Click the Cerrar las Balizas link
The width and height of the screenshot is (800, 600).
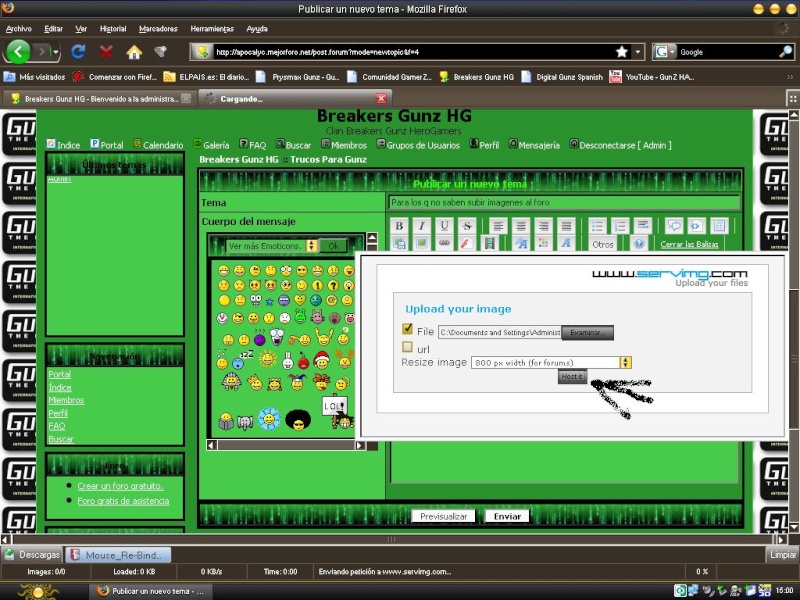pyautogui.click(x=689, y=244)
